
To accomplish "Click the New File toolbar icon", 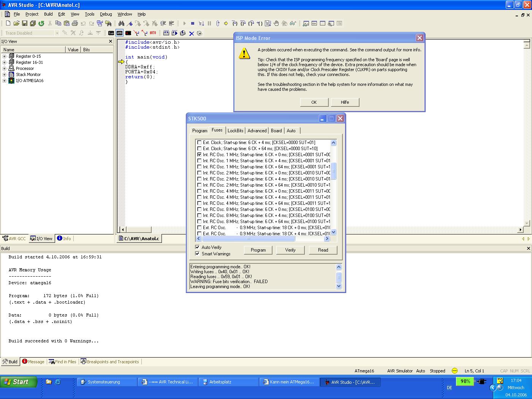I will [x=8, y=23].
